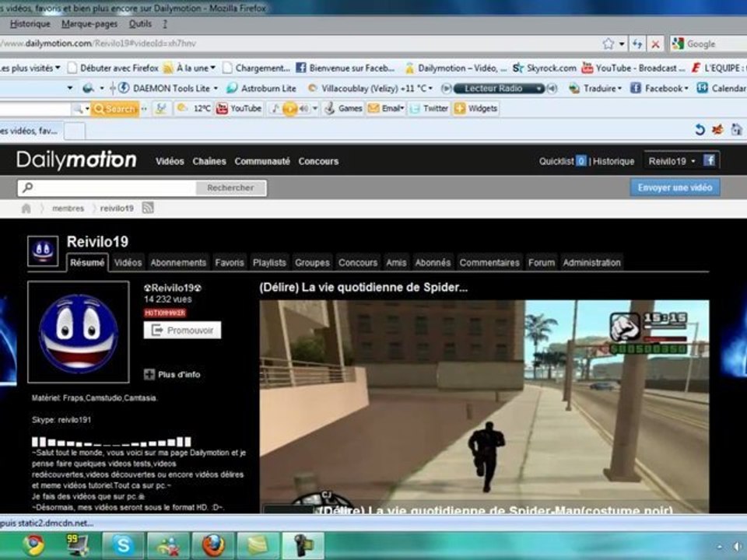
Task: Expand the Les plus visités bookmarks folder
Action: (30, 68)
